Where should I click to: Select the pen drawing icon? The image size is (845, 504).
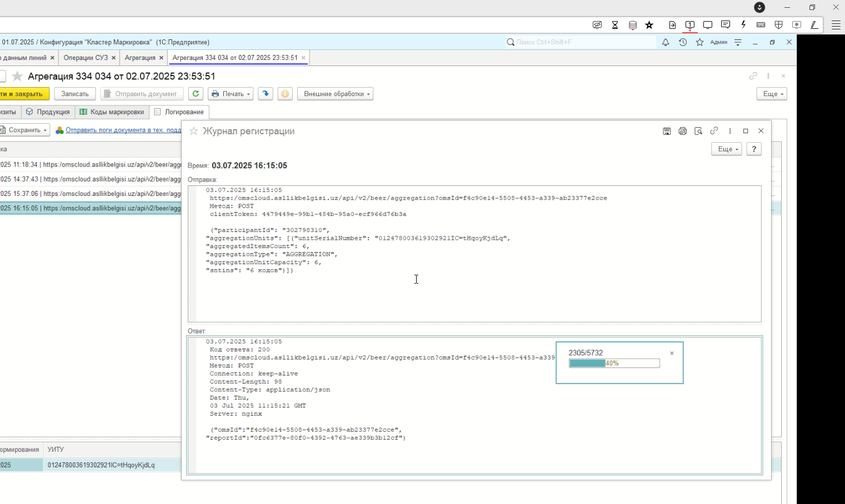click(x=814, y=25)
